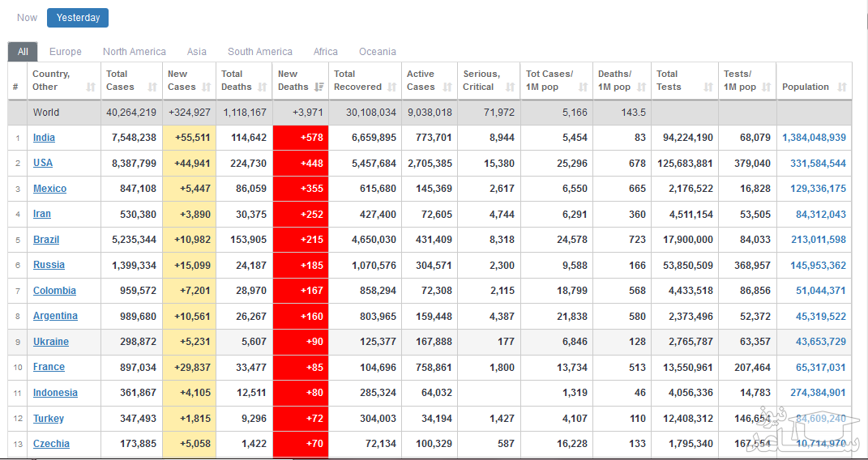Viewport: 868px width, 460px height.
Task: Click the USA country link
Action: 43,163
